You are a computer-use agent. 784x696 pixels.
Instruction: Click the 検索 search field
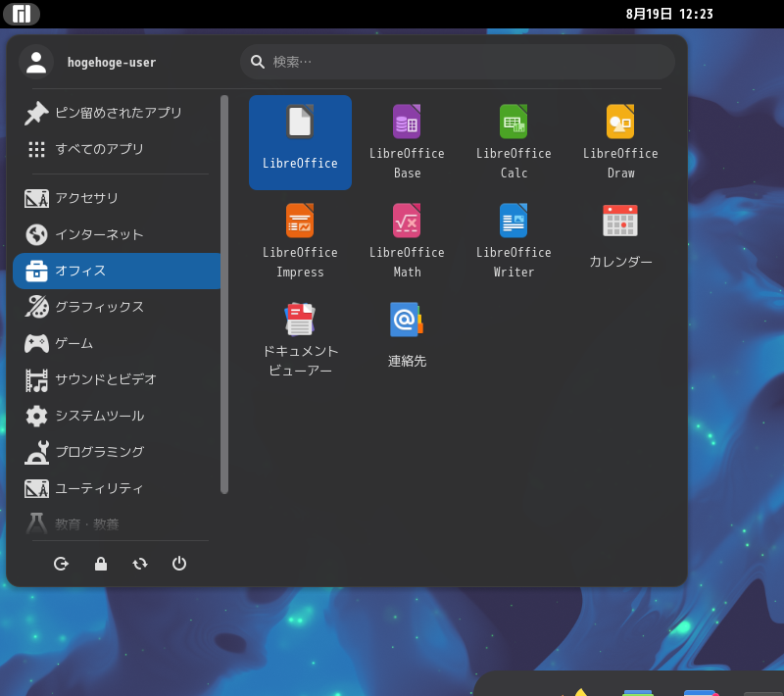pyautogui.click(x=458, y=62)
